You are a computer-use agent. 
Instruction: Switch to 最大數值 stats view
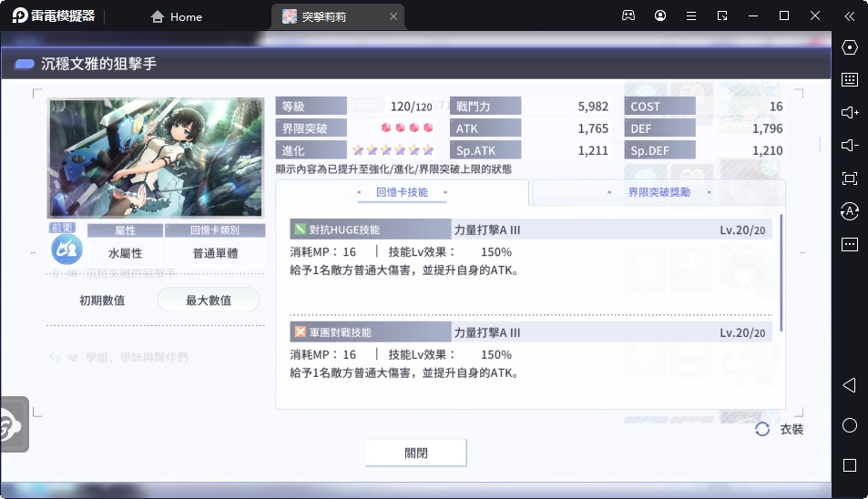tap(209, 300)
